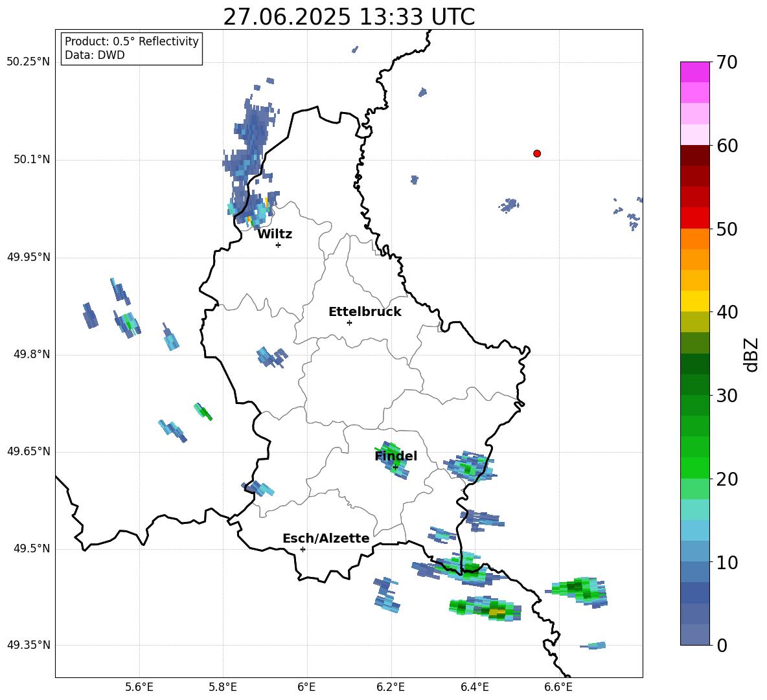Click the 49.65°N latitude label
The width and height of the screenshot is (767, 700).
pos(28,451)
